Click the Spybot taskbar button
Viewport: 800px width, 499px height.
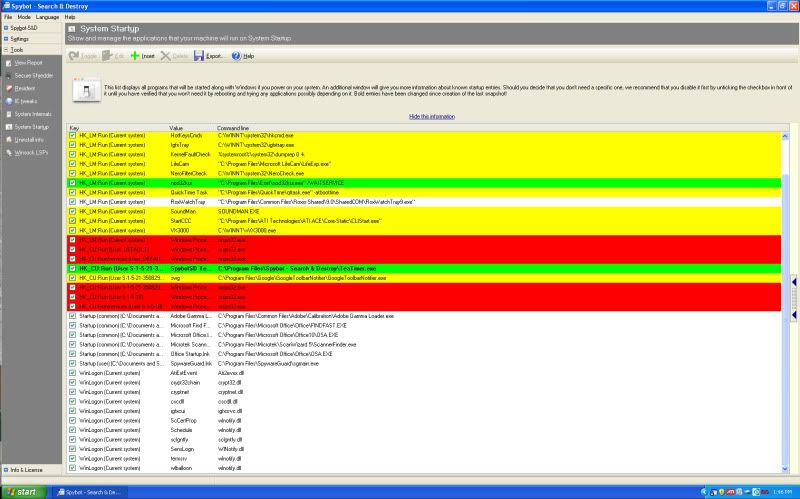[x=89, y=492]
